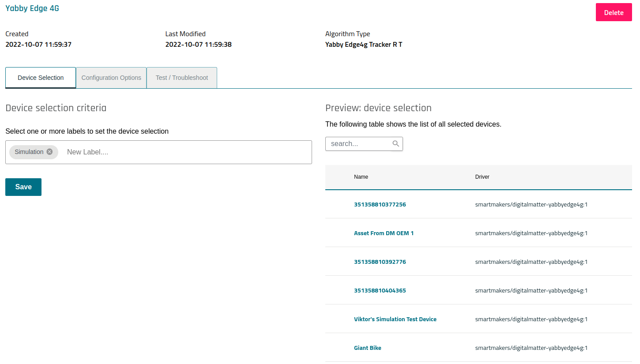
Task: Select the Device Selection tab
Action: tap(41, 78)
